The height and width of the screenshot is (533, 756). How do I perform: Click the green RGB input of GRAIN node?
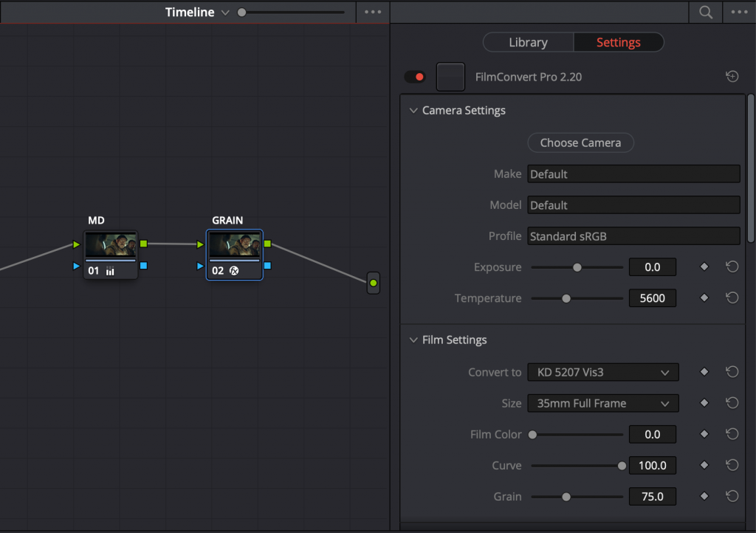coord(200,244)
